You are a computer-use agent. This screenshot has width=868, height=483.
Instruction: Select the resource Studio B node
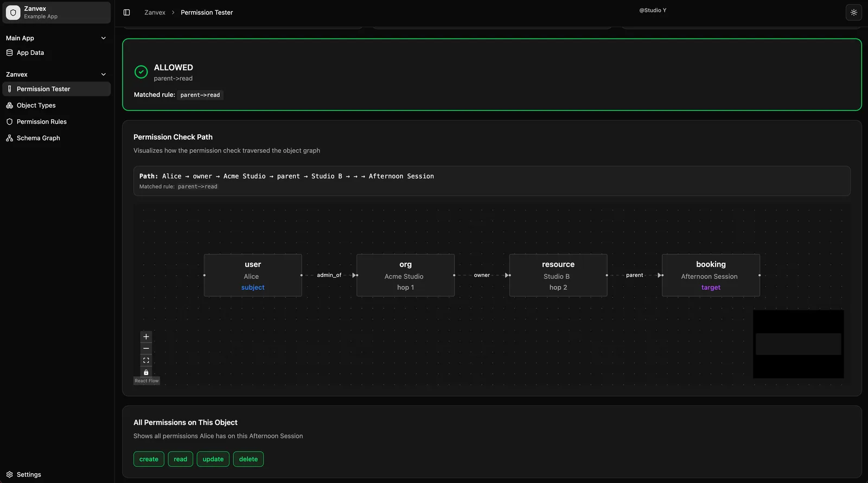point(558,275)
